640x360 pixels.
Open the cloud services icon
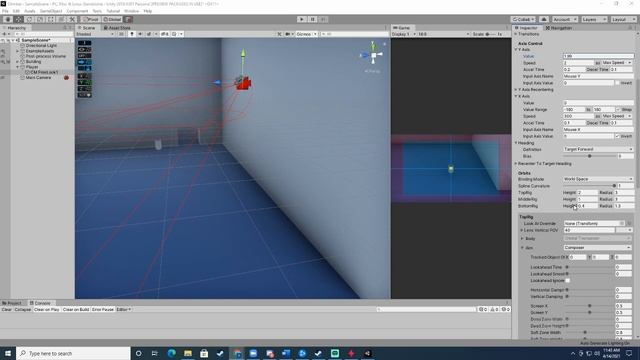click(544, 19)
